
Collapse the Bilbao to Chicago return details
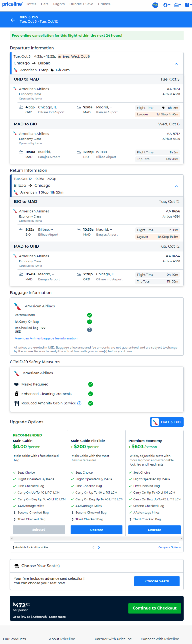[176, 186]
